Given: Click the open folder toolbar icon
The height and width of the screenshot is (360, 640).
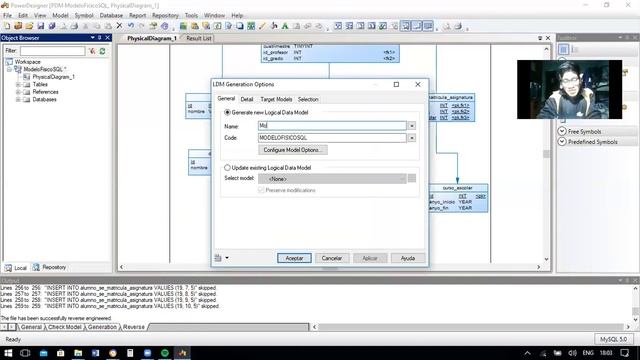Looking at the screenshot, I should (x=29, y=26).
